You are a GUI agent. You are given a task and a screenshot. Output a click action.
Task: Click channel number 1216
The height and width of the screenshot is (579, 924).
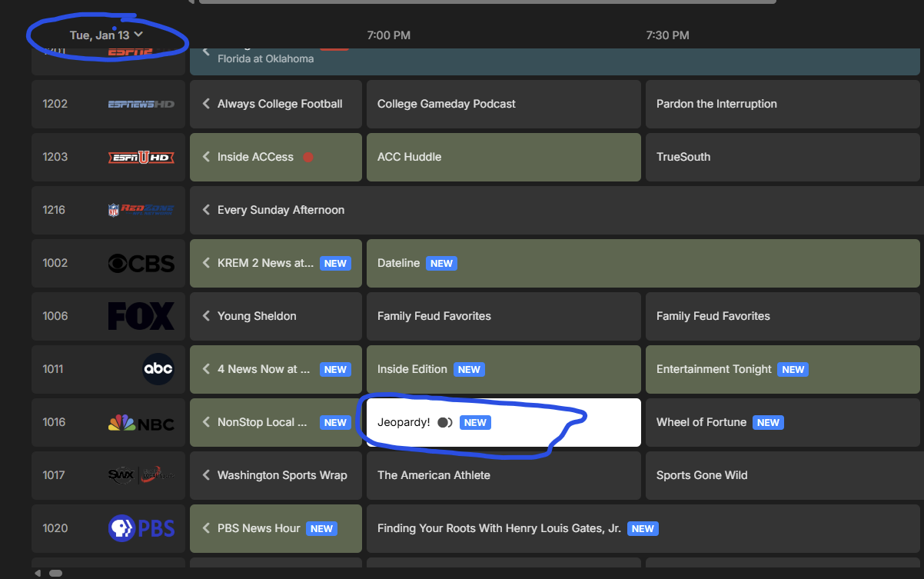[x=55, y=210]
